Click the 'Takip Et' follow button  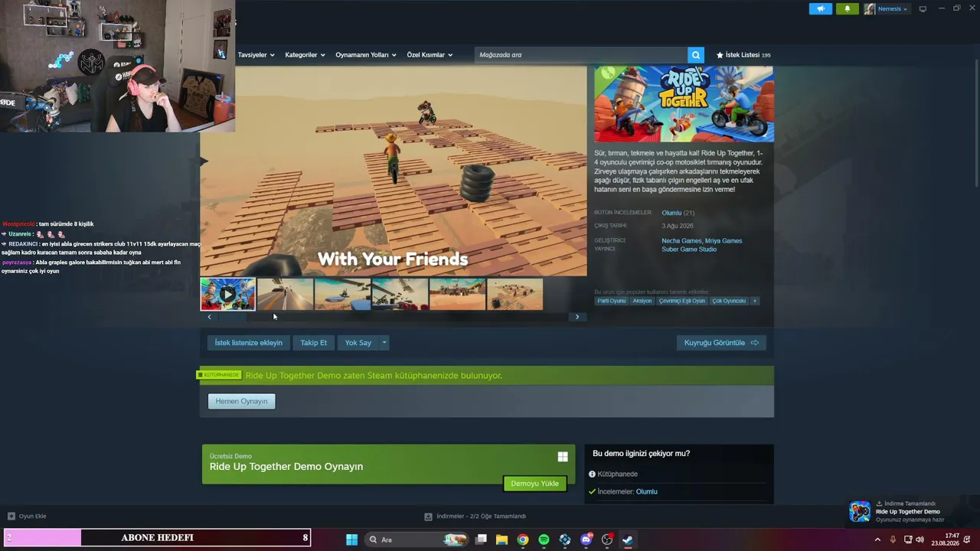pyautogui.click(x=313, y=343)
